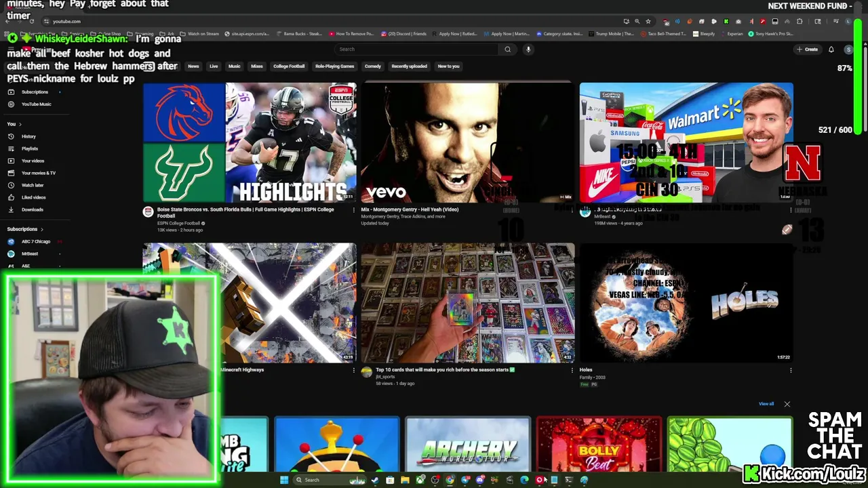Viewport: 868px width, 488px height.
Task: Open options menu for Holes movie
Action: pos(791,370)
